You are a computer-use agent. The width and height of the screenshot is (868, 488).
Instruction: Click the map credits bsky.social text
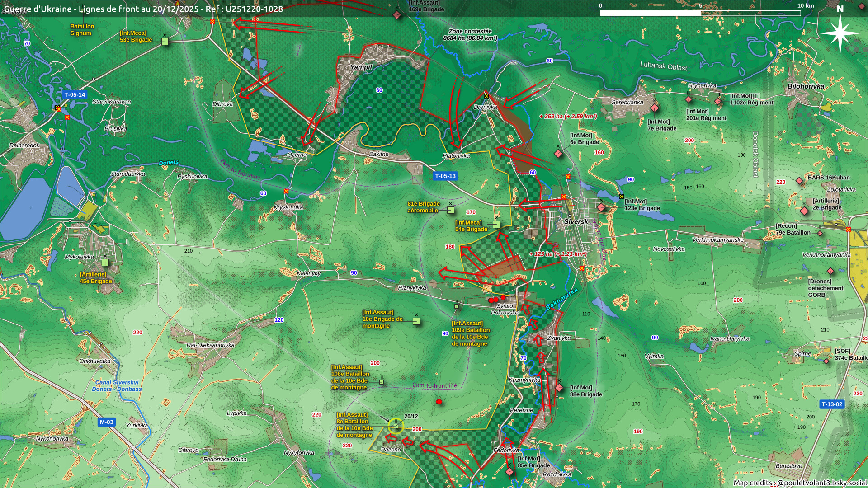click(x=799, y=483)
